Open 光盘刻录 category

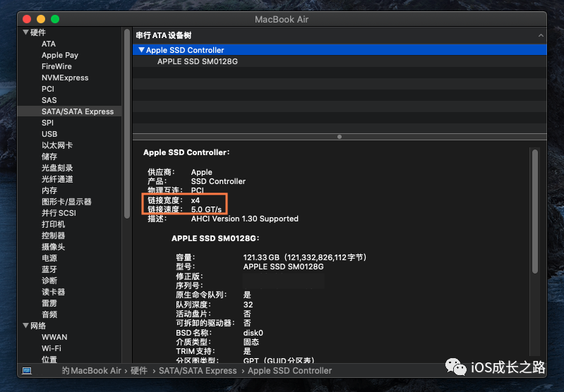[x=57, y=168]
